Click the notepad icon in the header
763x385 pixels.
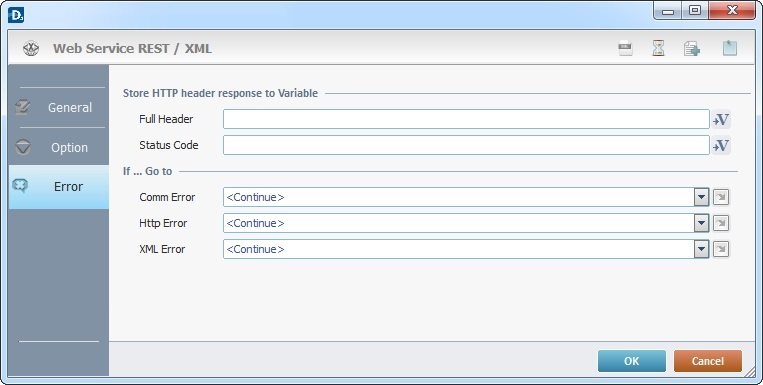(x=729, y=48)
